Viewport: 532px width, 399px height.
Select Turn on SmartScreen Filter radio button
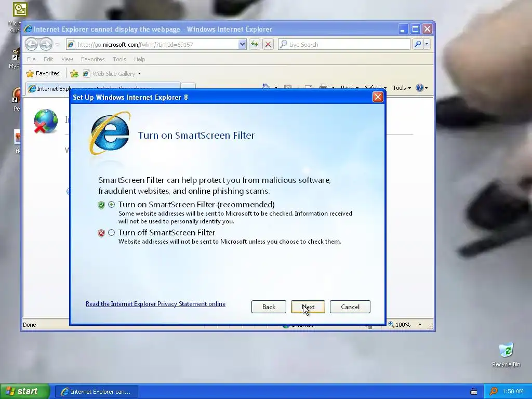pos(111,205)
